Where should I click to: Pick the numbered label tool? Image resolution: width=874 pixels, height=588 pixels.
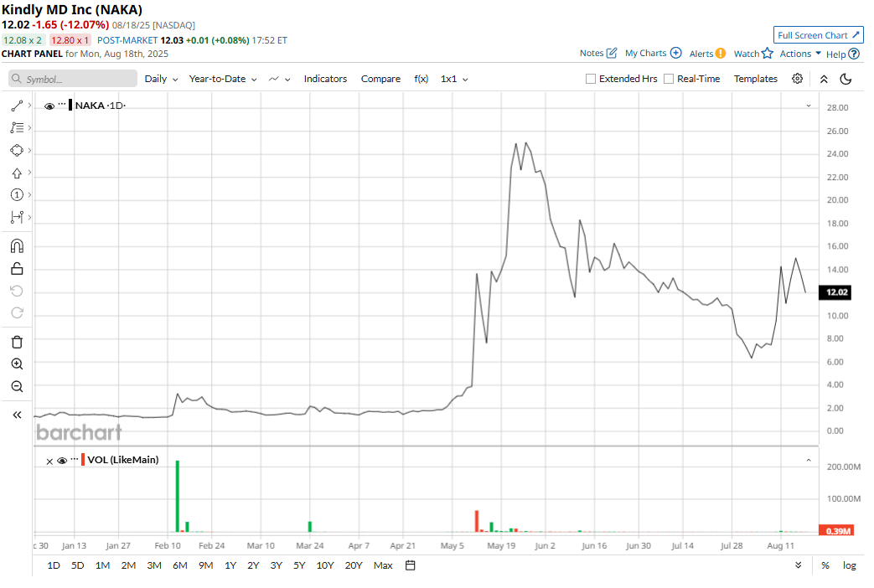17,194
